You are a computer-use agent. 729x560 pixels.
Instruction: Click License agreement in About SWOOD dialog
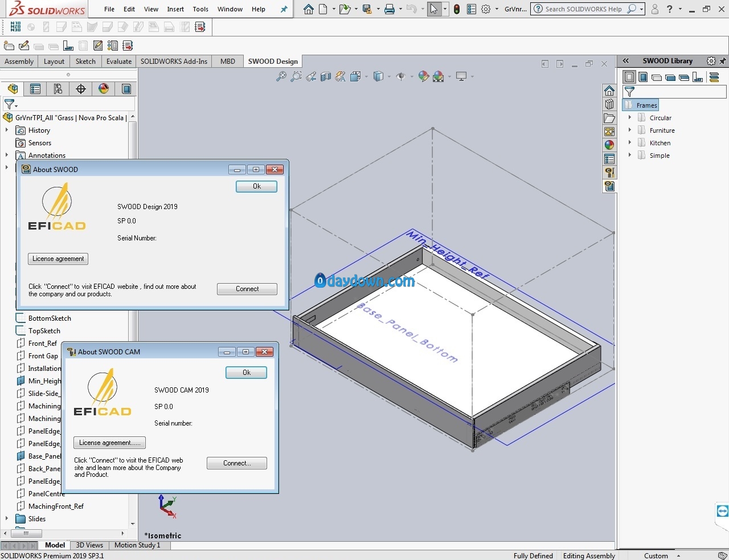58,259
